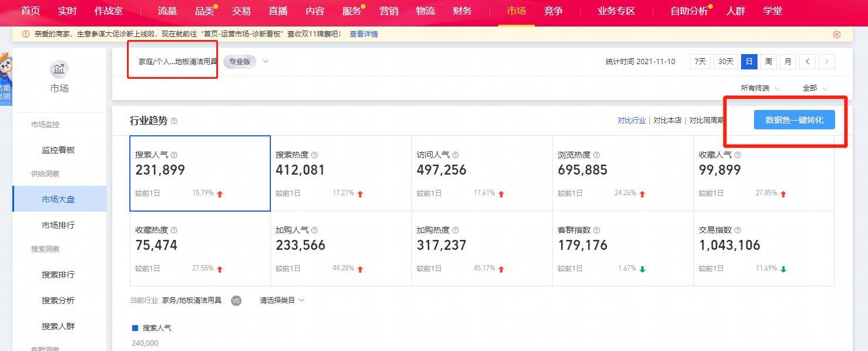Select the 日 time granularity option
Image resolution: width=868 pixels, height=351 pixels.
749,62
